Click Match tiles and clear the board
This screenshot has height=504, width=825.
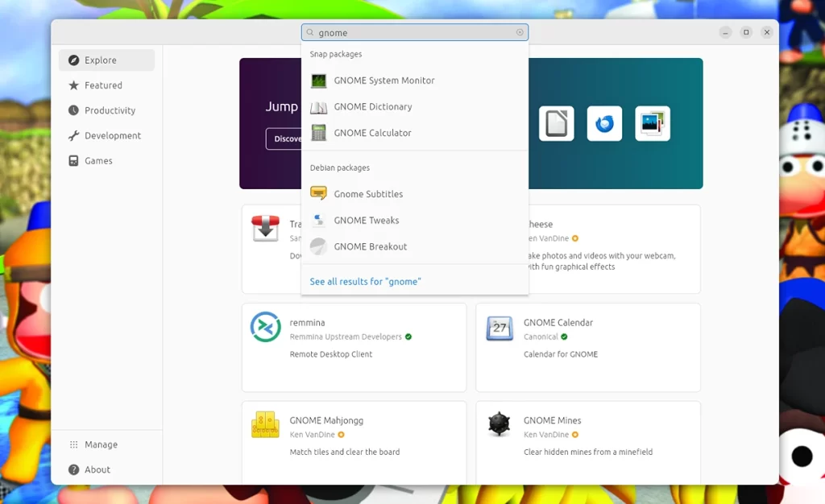pos(345,452)
